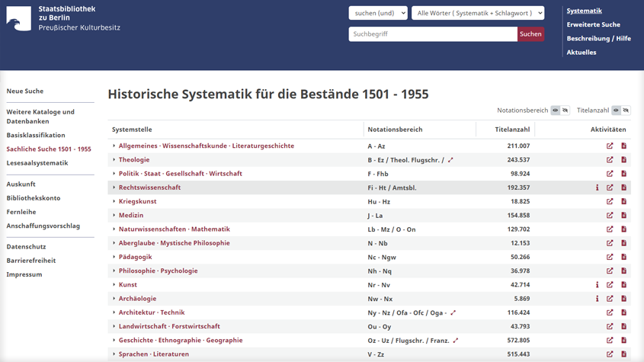
Task: Select Lesesaalsystematik in sidebar
Action: [x=37, y=163]
